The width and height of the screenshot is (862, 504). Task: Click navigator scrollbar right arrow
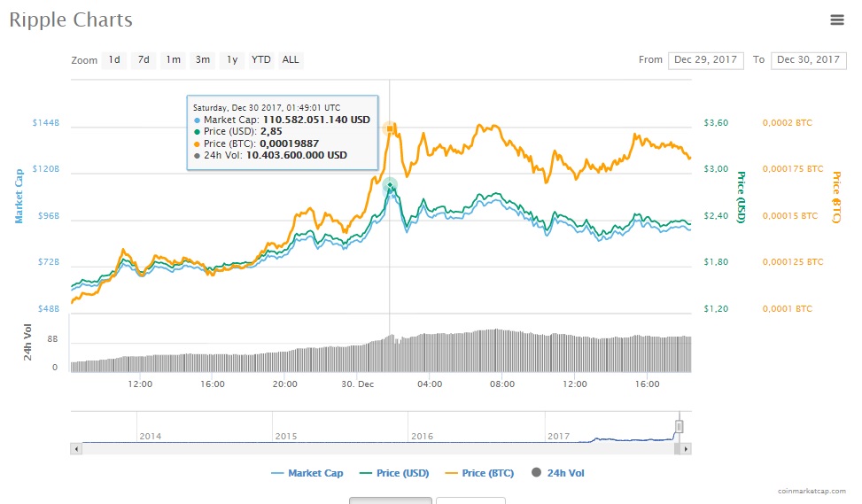(x=686, y=449)
